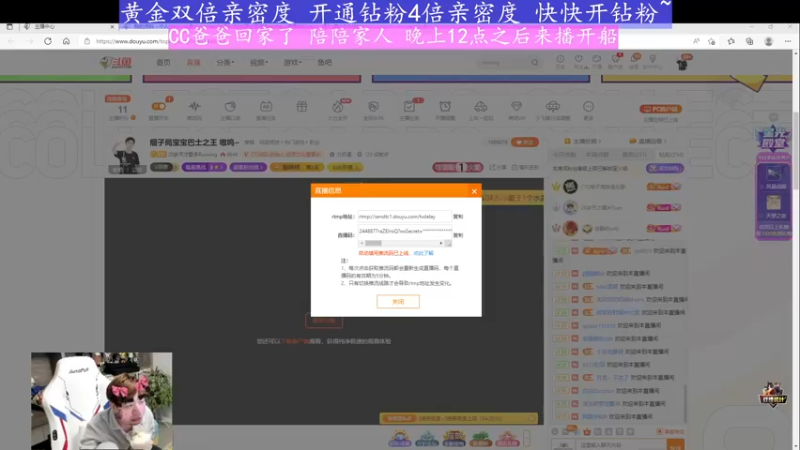Click the 分享 share icon
The width and height of the screenshot is (800, 450).
coord(497,167)
